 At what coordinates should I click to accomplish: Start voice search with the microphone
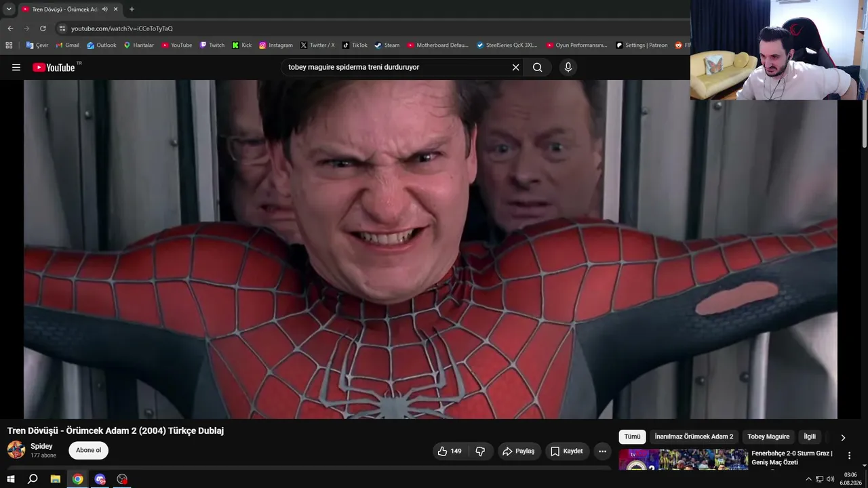coord(568,67)
